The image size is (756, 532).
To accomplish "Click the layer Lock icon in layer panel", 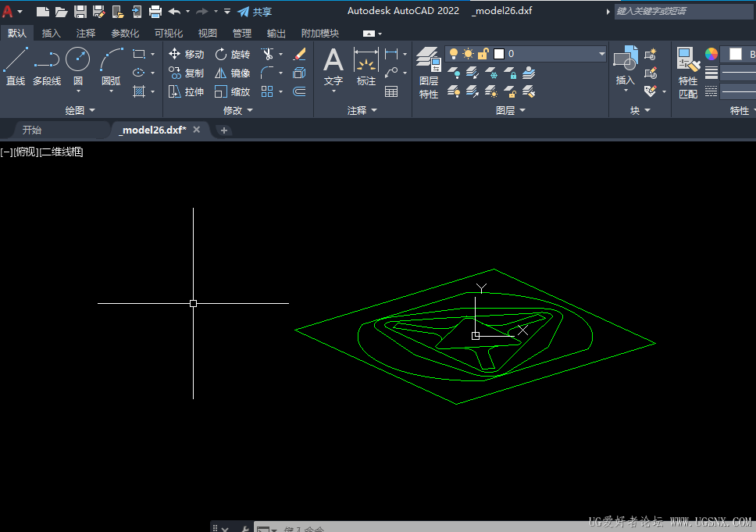I will (510, 73).
